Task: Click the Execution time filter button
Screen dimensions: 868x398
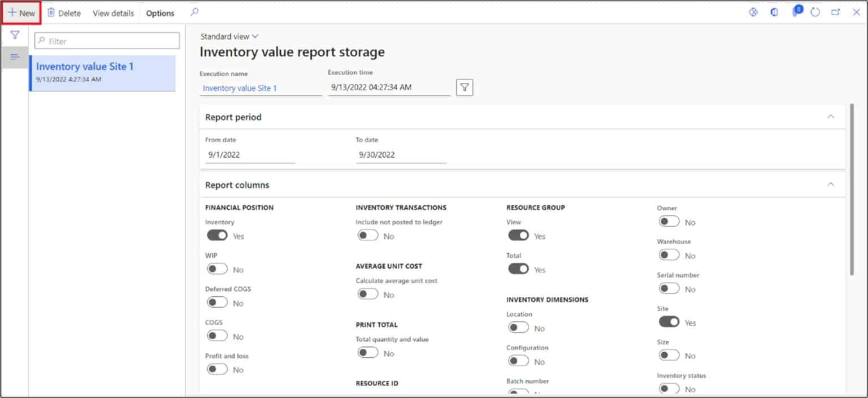Action: (x=464, y=87)
